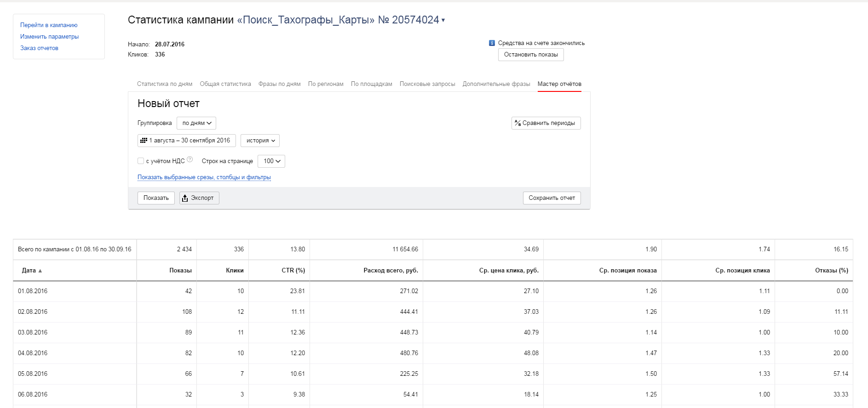Screen dimensions: 868x408
Task: Click the Экспорт button
Action: 199,198
